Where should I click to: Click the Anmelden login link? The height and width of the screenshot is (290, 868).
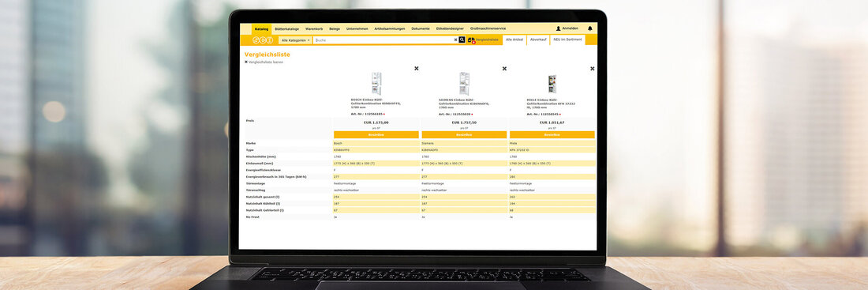click(571, 28)
